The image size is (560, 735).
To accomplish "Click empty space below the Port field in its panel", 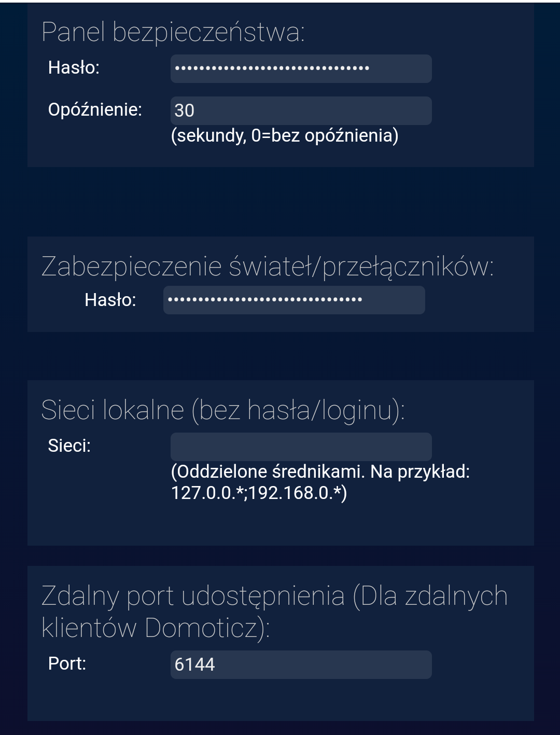I will point(280,700).
